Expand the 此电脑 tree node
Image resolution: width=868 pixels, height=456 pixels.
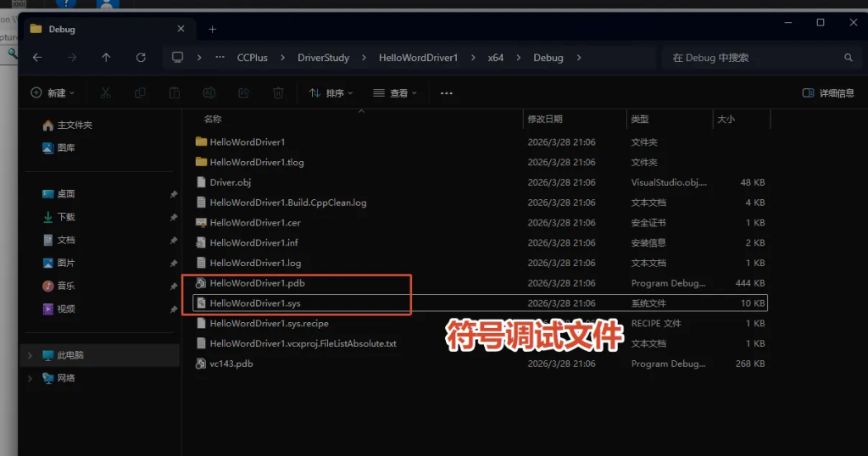30,355
